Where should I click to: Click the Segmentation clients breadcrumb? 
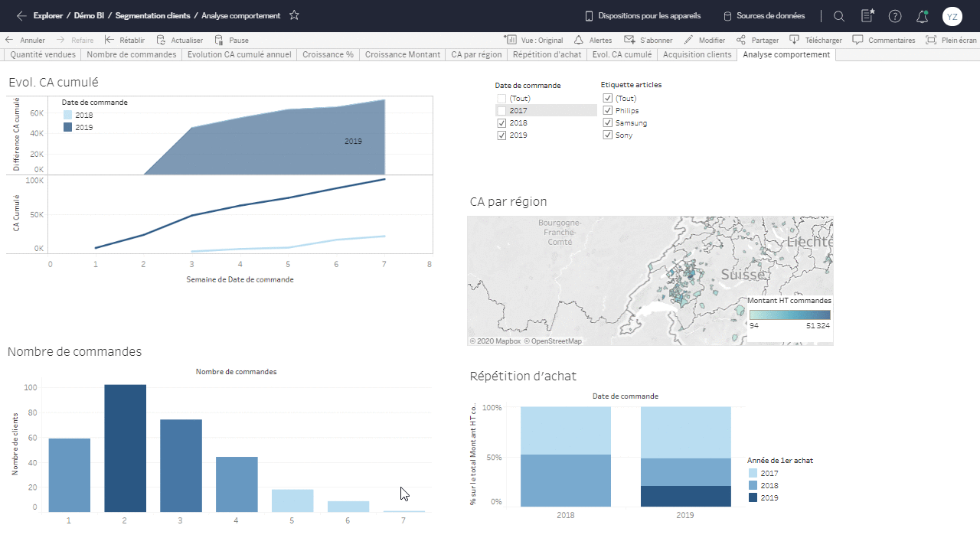tap(152, 16)
